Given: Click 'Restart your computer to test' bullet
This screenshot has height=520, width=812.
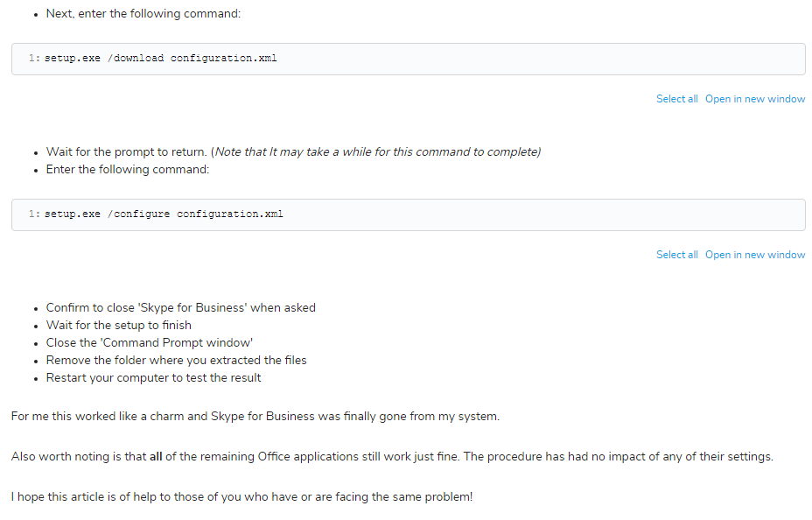Looking at the screenshot, I should (x=153, y=378).
